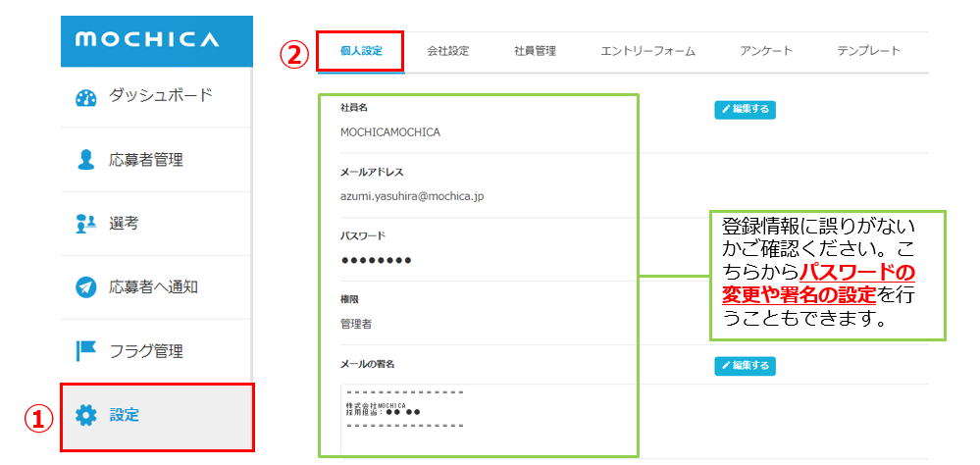
Task: Click the paper plane notification icon
Action: [x=86, y=287]
